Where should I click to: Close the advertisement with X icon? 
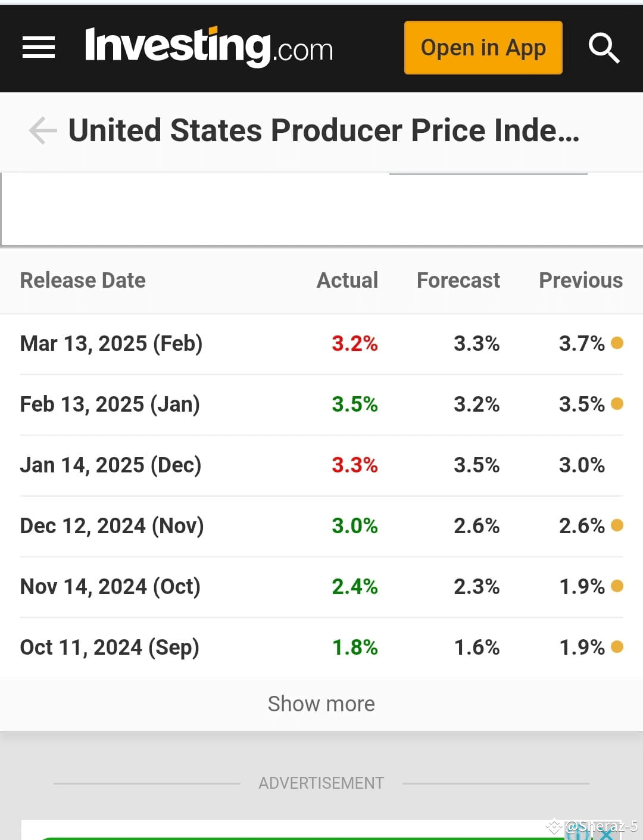(607, 833)
